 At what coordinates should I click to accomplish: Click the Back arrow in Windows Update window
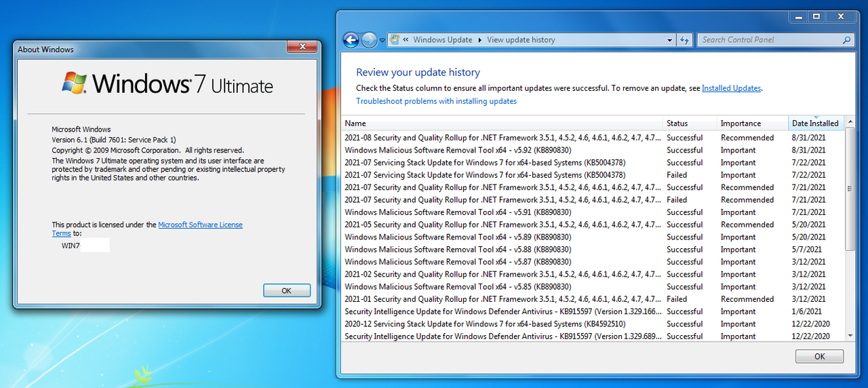(x=351, y=40)
